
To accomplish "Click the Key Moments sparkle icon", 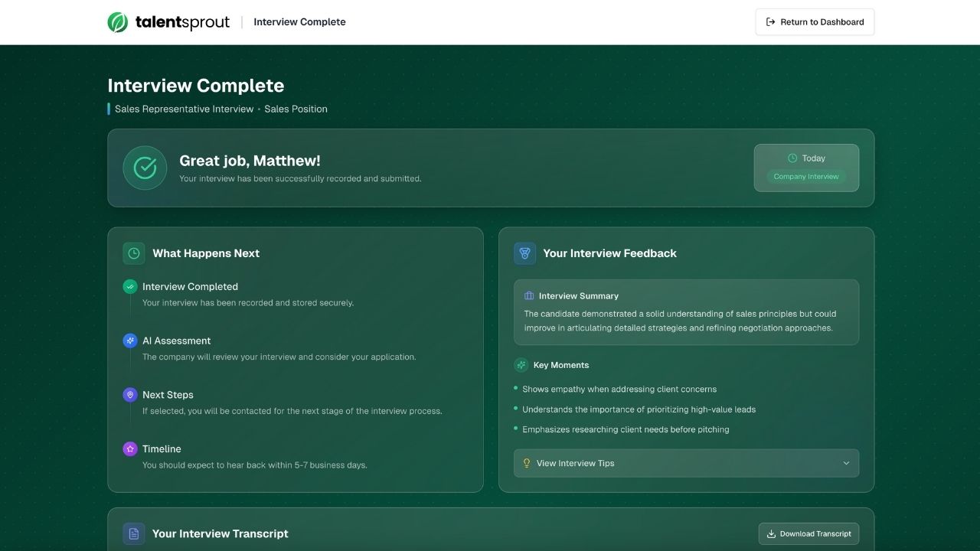I will (521, 365).
